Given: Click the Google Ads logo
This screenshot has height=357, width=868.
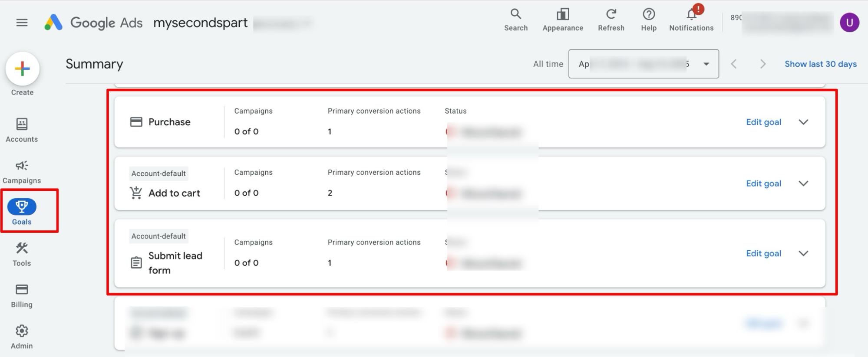Looking at the screenshot, I should pos(93,23).
